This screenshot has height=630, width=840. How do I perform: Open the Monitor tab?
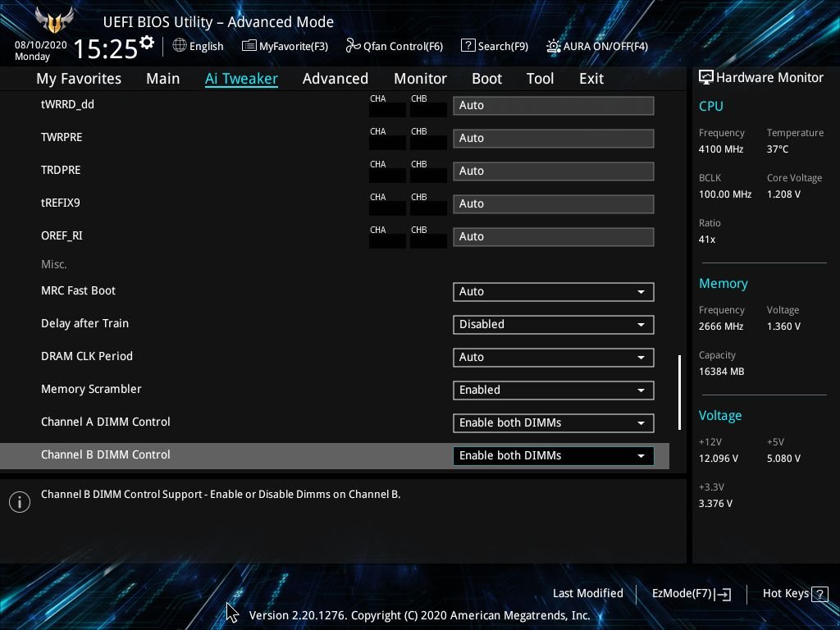click(421, 79)
